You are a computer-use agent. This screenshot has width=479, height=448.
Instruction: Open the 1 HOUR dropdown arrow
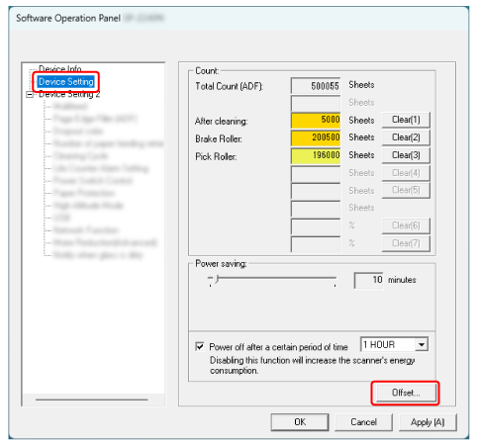pyautogui.click(x=422, y=345)
